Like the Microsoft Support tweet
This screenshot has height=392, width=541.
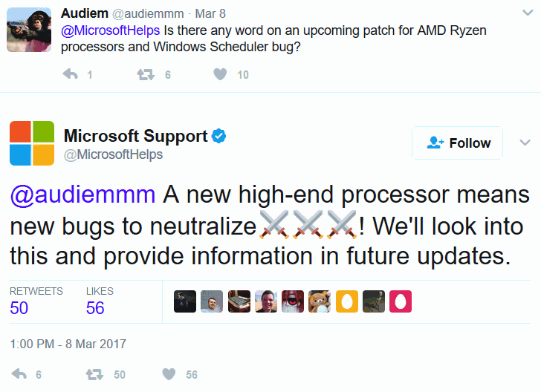coord(169,374)
